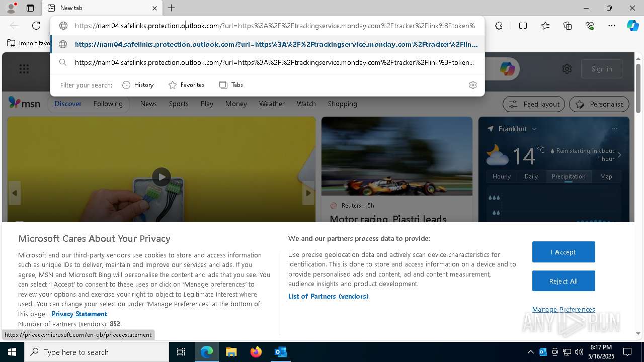Select the Daily weather tab
The width and height of the screenshot is (644, 362).
[531, 176]
